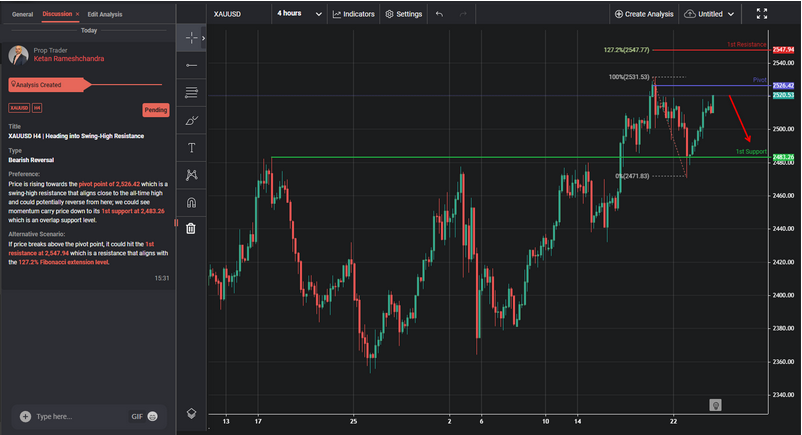Switch to the Edit Analysis tab

[x=105, y=14]
